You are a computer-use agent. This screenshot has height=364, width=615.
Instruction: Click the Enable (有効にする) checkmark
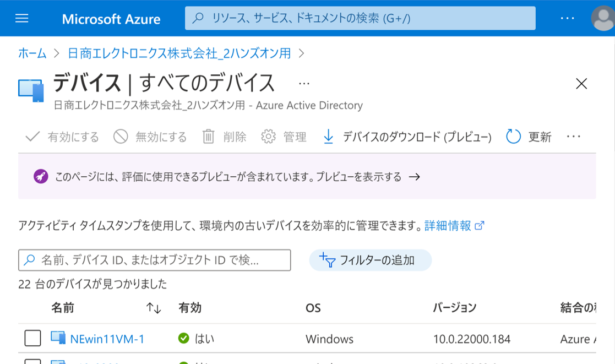[x=33, y=137]
